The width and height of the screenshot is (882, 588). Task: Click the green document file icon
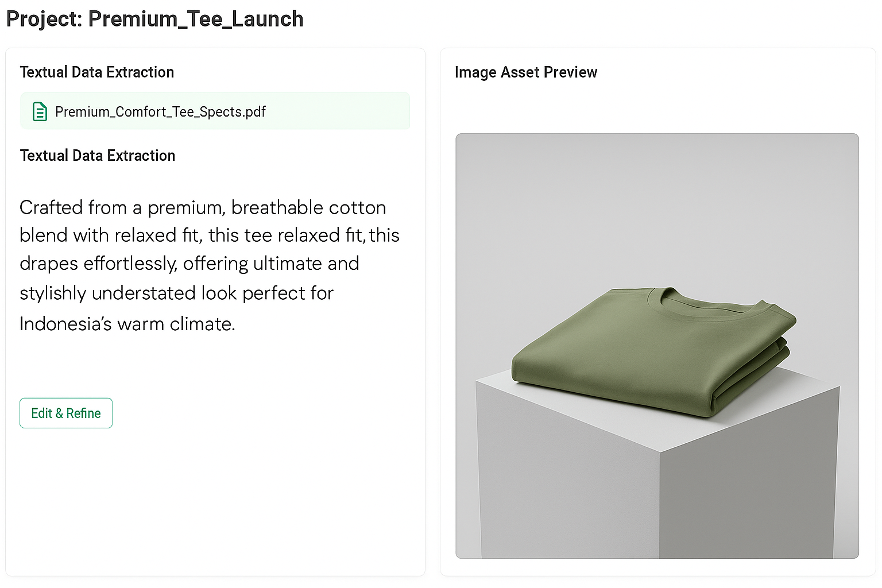(x=40, y=111)
